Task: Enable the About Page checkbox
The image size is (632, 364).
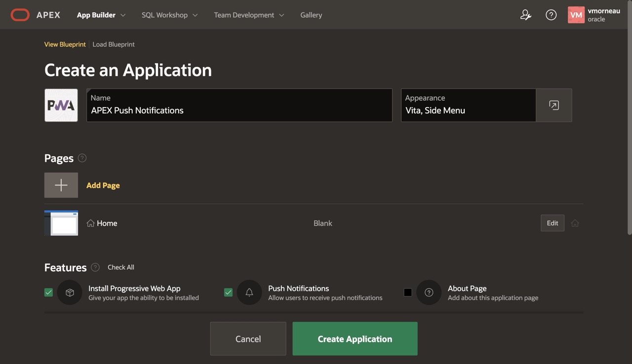Action: click(x=408, y=292)
